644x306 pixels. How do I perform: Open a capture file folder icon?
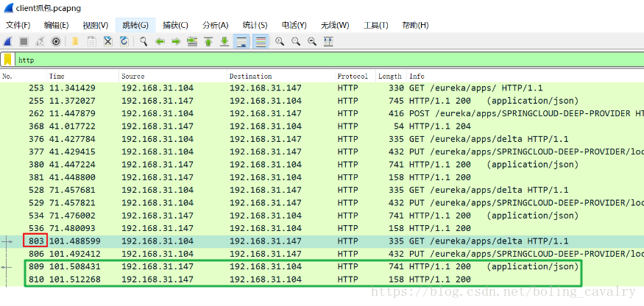75,41
